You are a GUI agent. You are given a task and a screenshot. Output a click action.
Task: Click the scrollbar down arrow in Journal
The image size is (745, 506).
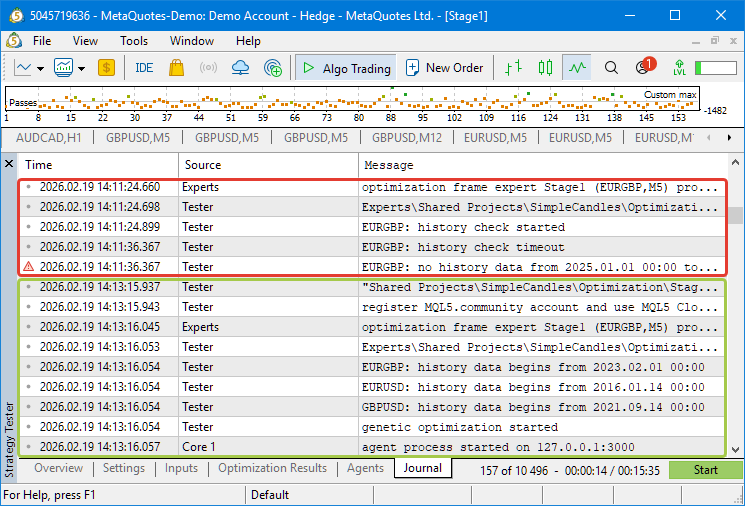coord(735,449)
